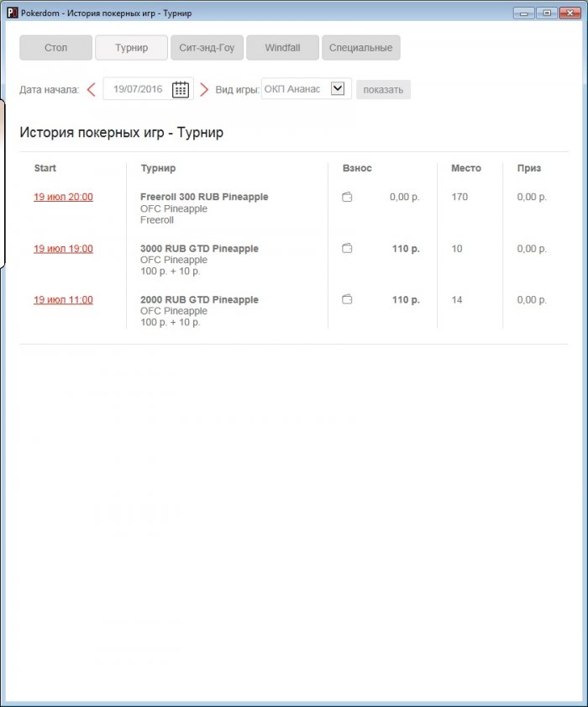The image size is (588, 707).
Task: Switch to the Турнир tab
Action: coord(132,48)
